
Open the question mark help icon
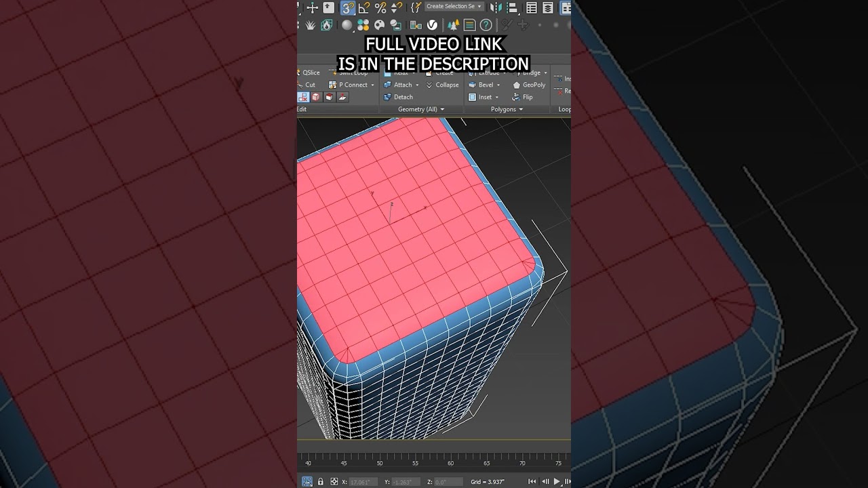click(486, 25)
